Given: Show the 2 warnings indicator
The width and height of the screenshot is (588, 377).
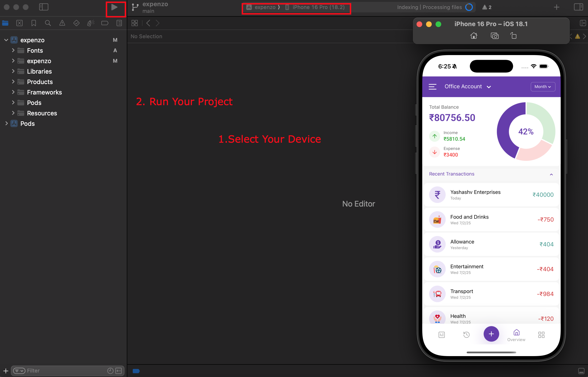Looking at the screenshot, I should pyautogui.click(x=487, y=7).
